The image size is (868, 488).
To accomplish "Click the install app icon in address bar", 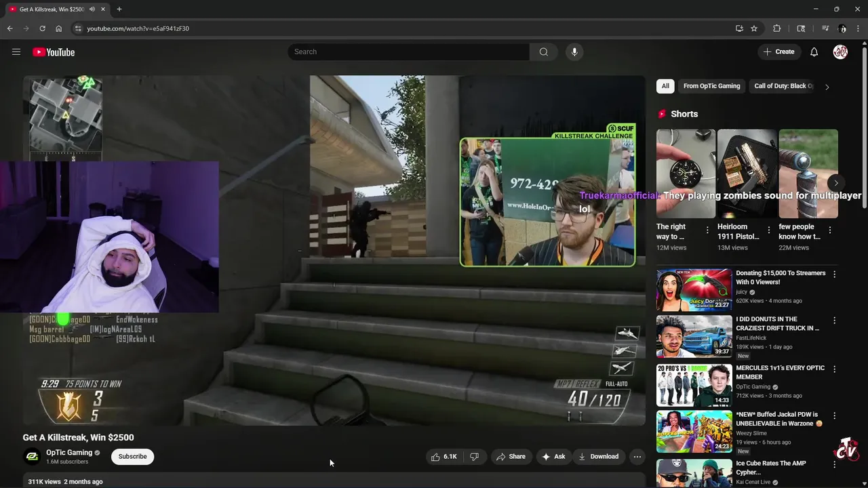I will 739,28.
